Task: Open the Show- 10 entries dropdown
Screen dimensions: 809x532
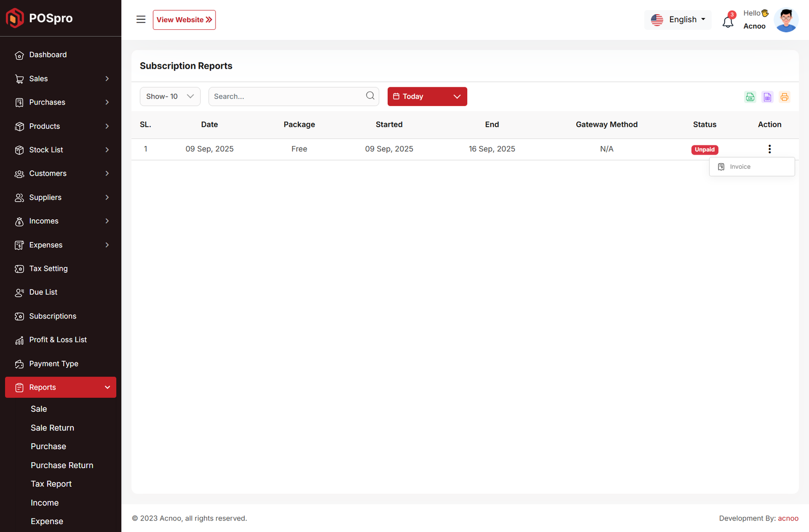Action: [x=170, y=96]
